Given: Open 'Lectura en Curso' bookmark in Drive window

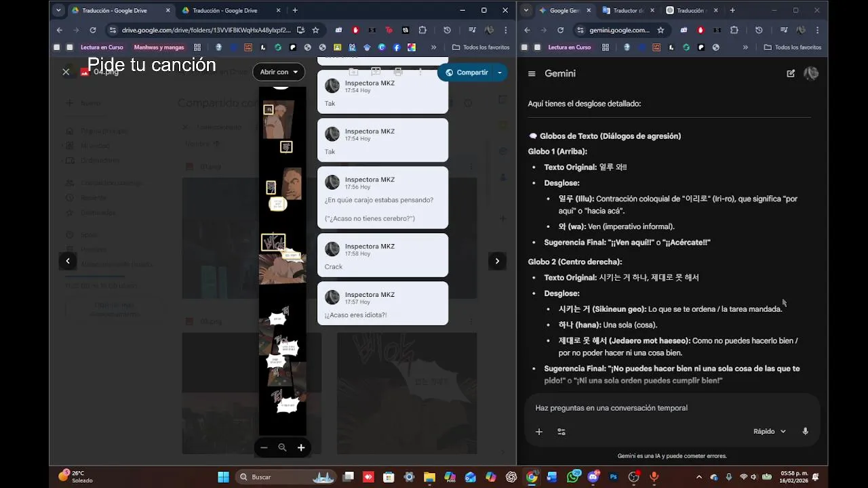Looking at the screenshot, I should tap(102, 47).
